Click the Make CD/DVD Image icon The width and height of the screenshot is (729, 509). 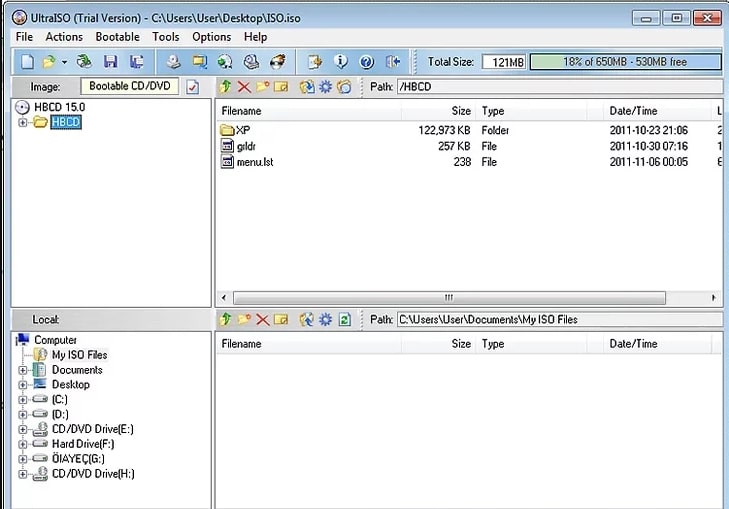(x=173, y=62)
